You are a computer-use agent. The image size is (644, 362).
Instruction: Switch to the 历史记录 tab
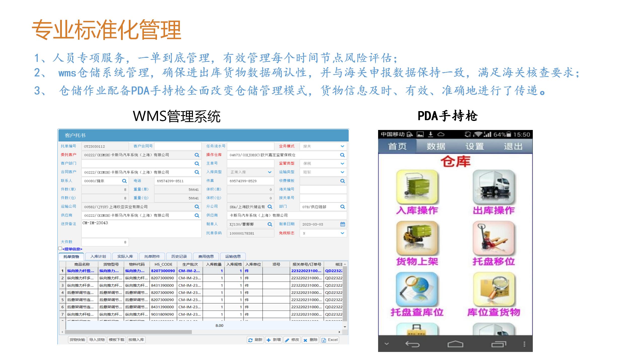[179, 256]
